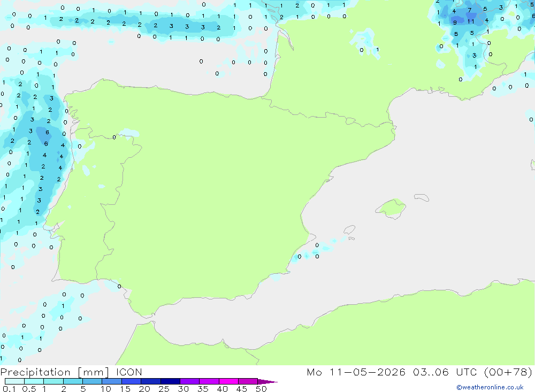Click the Ibiza island outline

349,230
